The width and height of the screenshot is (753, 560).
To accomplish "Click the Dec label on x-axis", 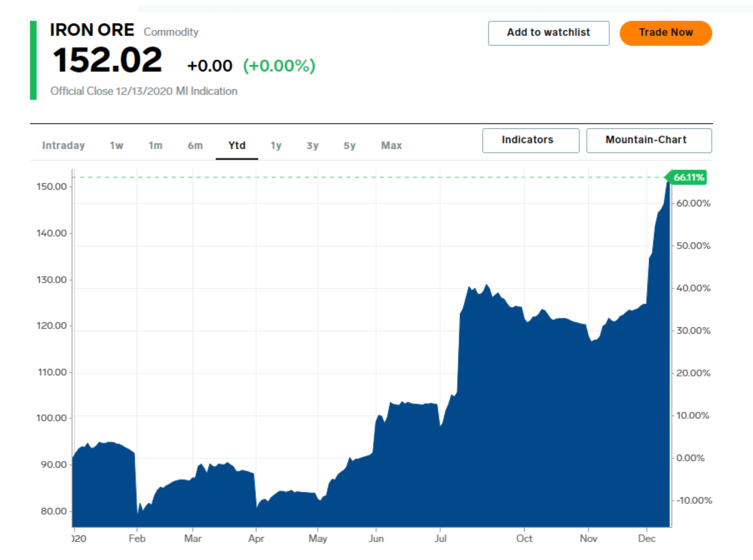I will (x=646, y=538).
